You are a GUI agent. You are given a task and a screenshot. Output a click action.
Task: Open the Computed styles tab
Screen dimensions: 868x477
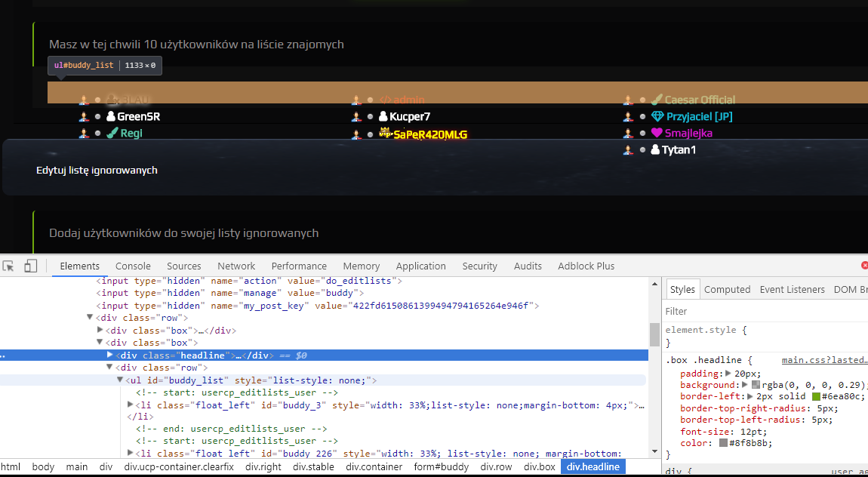(727, 289)
